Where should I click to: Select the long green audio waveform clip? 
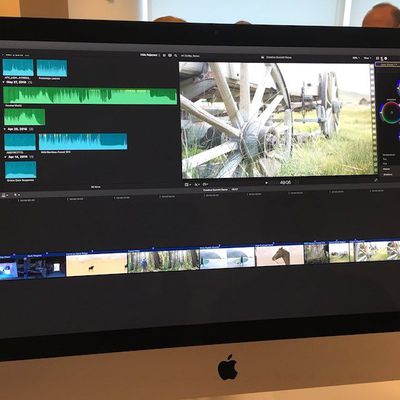pyautogui.click(x=90, y=96)
